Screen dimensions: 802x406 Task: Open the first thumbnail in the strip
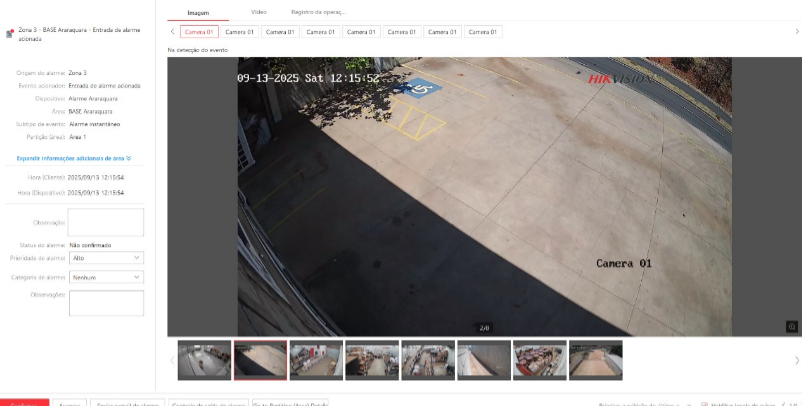point(204,360)
